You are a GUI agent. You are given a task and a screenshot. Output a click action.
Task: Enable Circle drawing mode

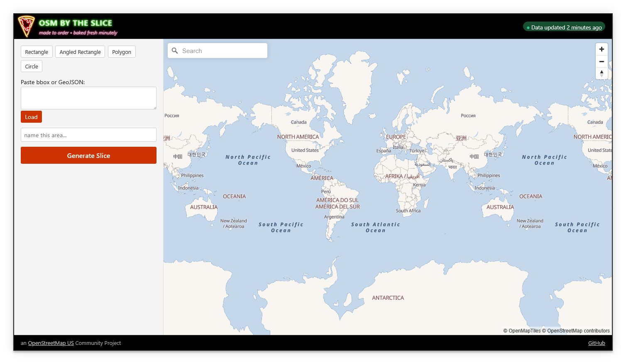[x=31, y=66]
